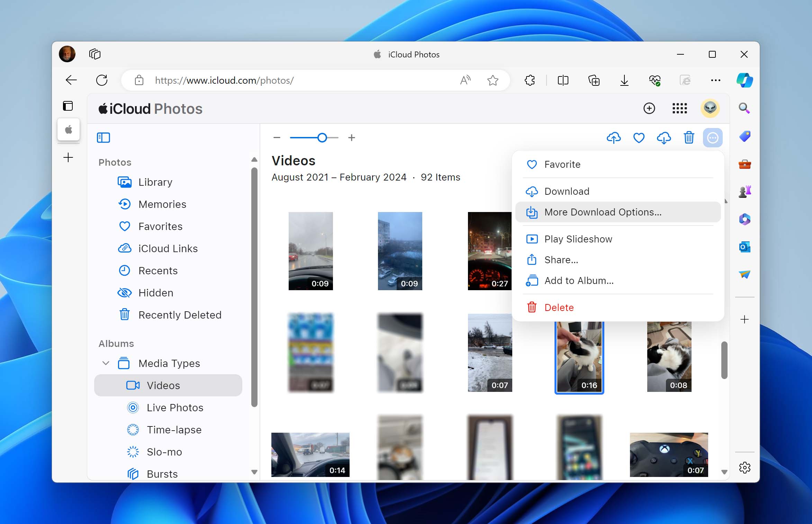Close the More actions ellipsis button
Viewport: 812px width, 524px height.
(712, 138)
